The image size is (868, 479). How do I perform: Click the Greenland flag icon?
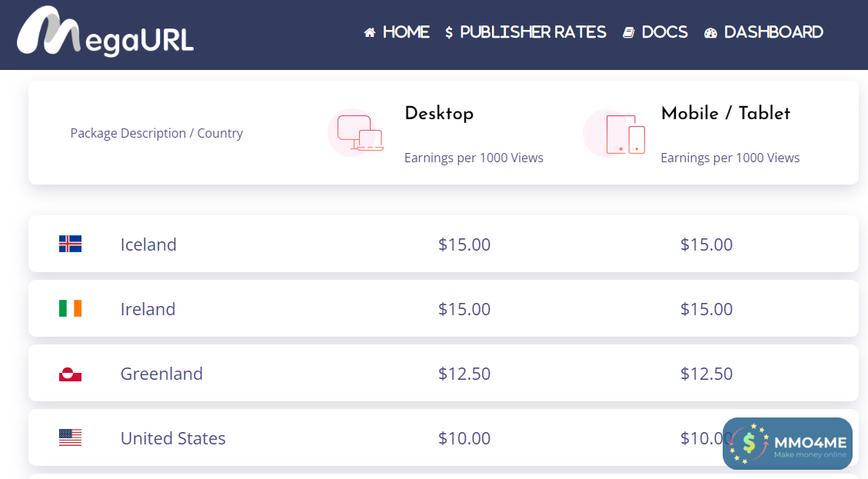click(x=70, y=374)
